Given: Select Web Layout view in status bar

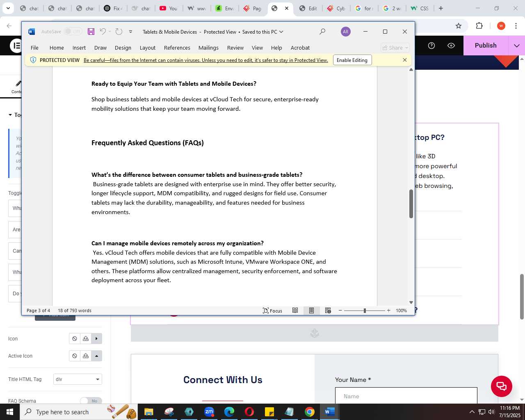Looking at the screenshot, I should point(328,310).
